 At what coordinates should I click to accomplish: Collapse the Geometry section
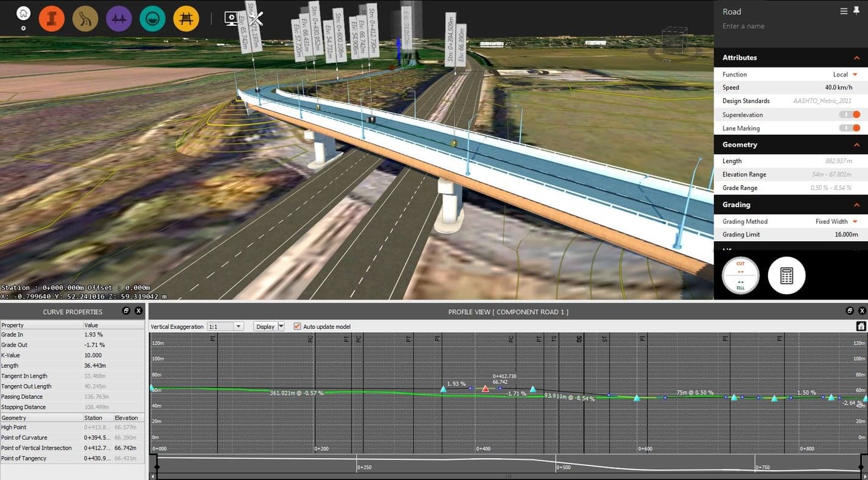(x=858, y=144)
